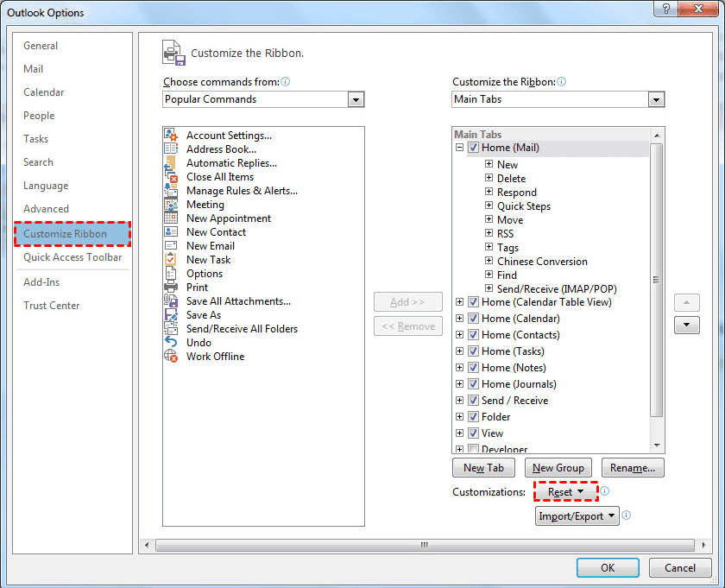The height and width of the screenshot is (588, 725).
Task: Select the New Appointment calendar icon
Action: pos(171,218)
